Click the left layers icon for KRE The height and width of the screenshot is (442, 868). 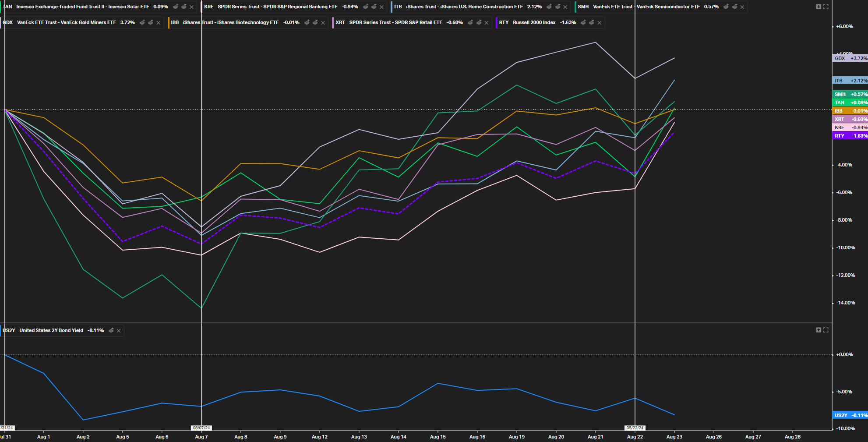coord(366,7)
